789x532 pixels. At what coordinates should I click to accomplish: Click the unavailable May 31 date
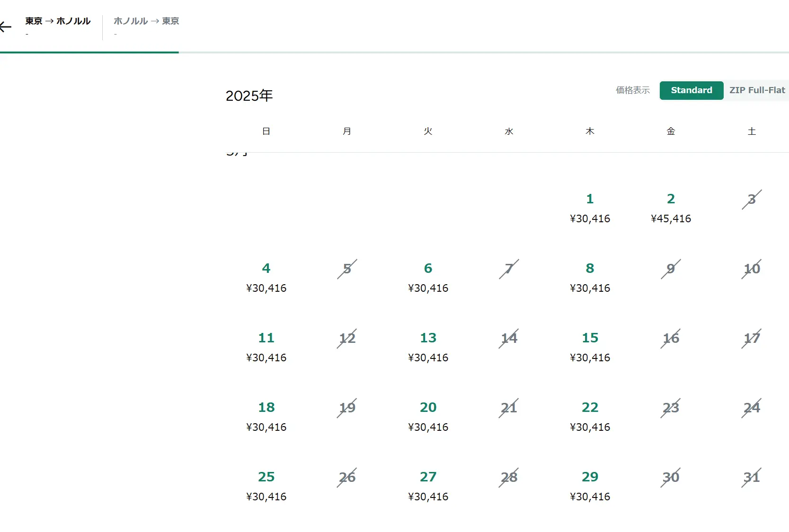[x=752, y=477]
